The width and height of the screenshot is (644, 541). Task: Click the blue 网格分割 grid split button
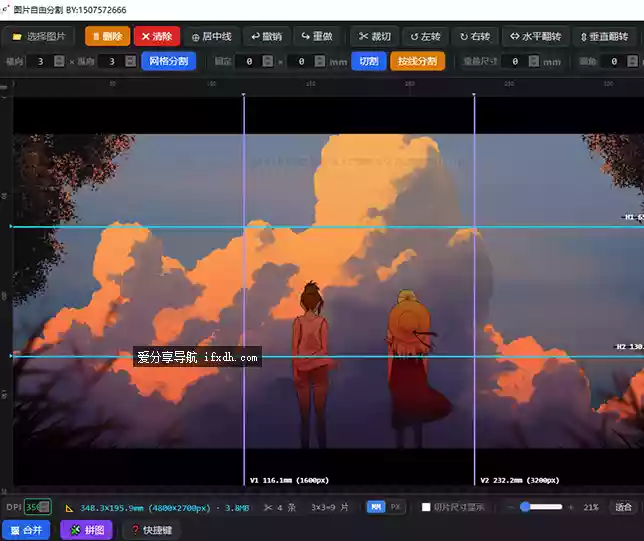click(168, 61)
